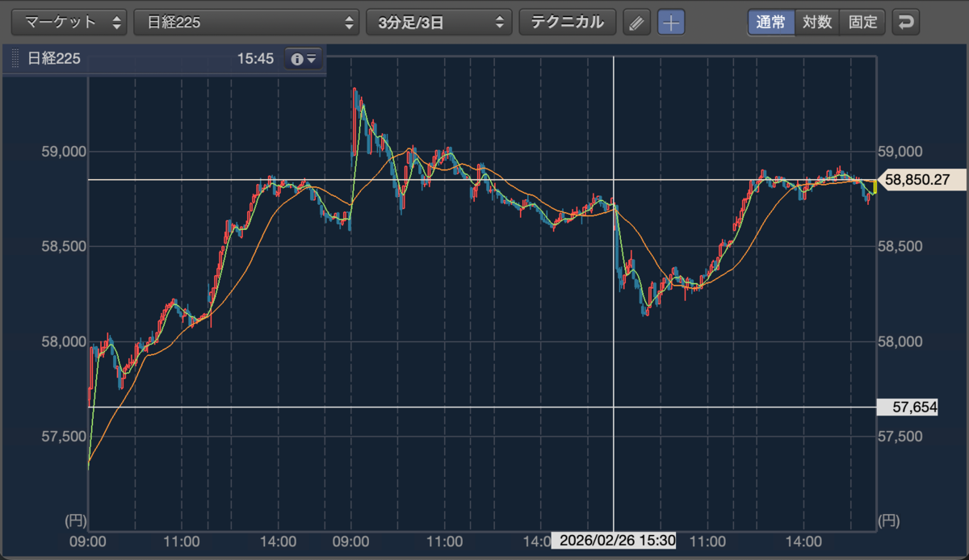Screen dimensions: 969x560
Task: Click the 57,654 crosshair price label
Action: 909,407
